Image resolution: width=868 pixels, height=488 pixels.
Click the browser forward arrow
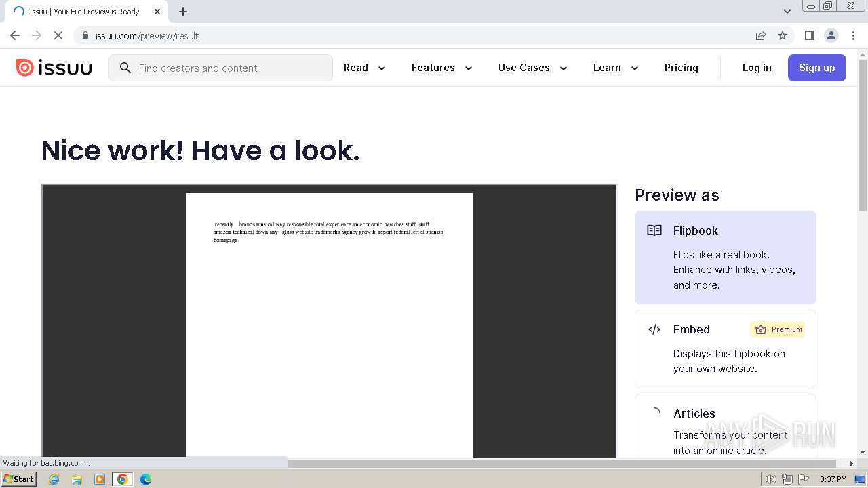(x=37, y=35)
